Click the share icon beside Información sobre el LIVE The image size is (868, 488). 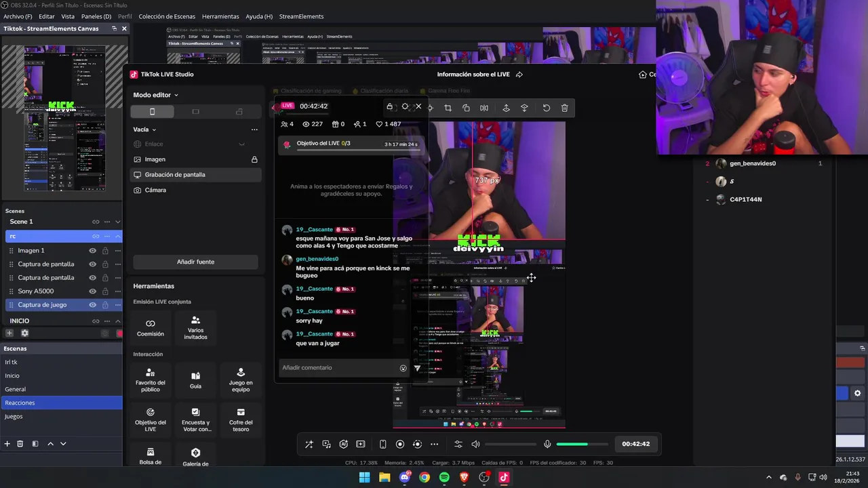(x=519, y=75)
